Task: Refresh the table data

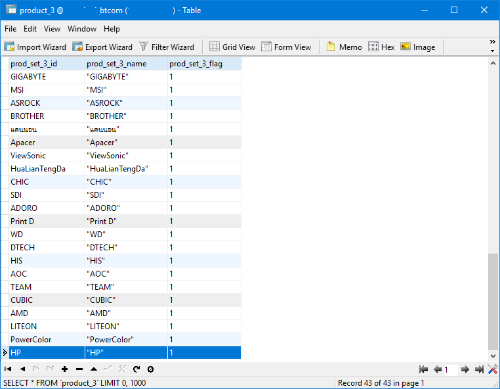Action: [136, 369]
